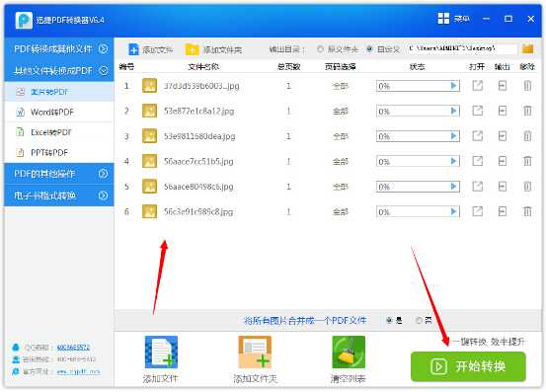Open the official website link at bottom left
Screen dimensions: 546x392
tap(78, 372)
